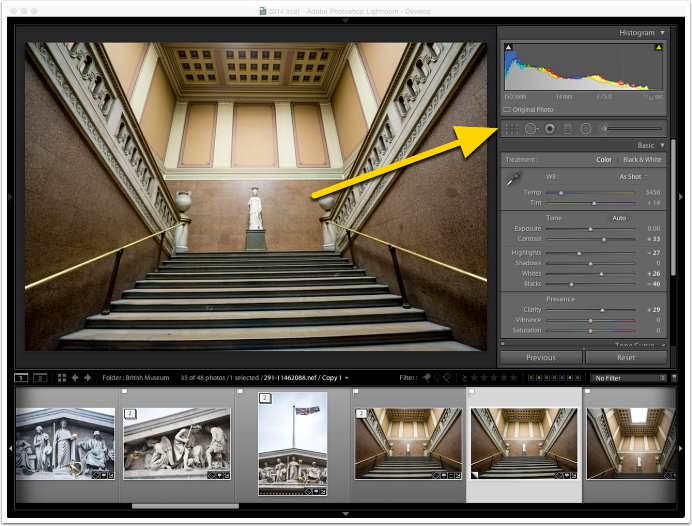Select the Crop Overlay tool
This screenshot has width=692, height=526.
click(512, 129)
